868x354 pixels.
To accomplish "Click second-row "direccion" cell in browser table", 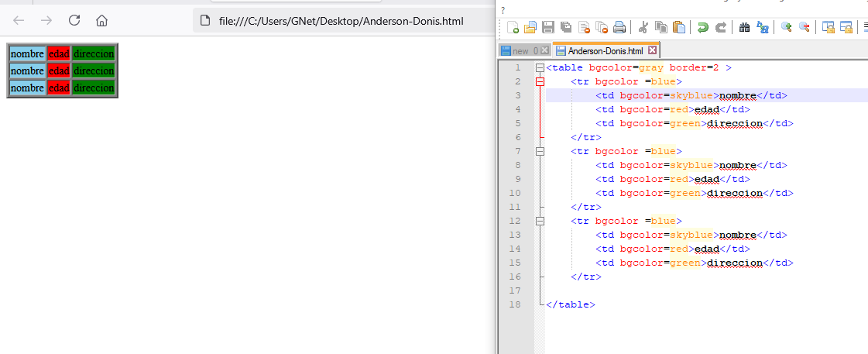I will click(94, 71).
